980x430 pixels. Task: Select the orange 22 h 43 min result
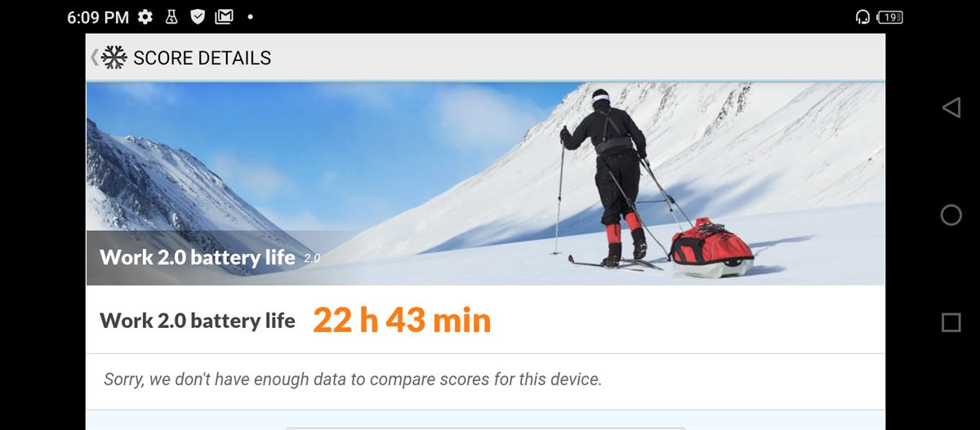point(402,321)
